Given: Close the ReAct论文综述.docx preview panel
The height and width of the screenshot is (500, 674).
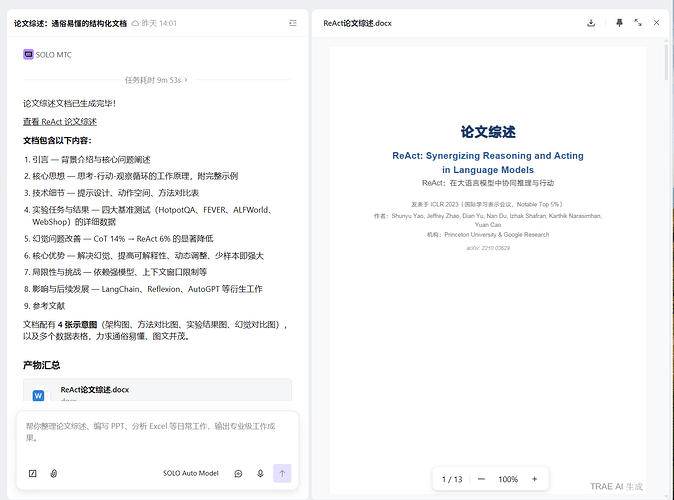Looking at the screenshot, I should 656,23.
